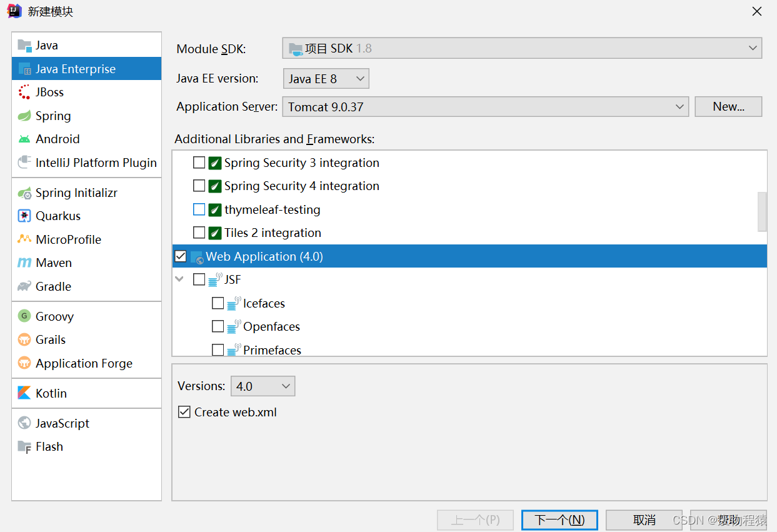
Task: Select Kotlin module type
Action: click(x=86, y=393)
